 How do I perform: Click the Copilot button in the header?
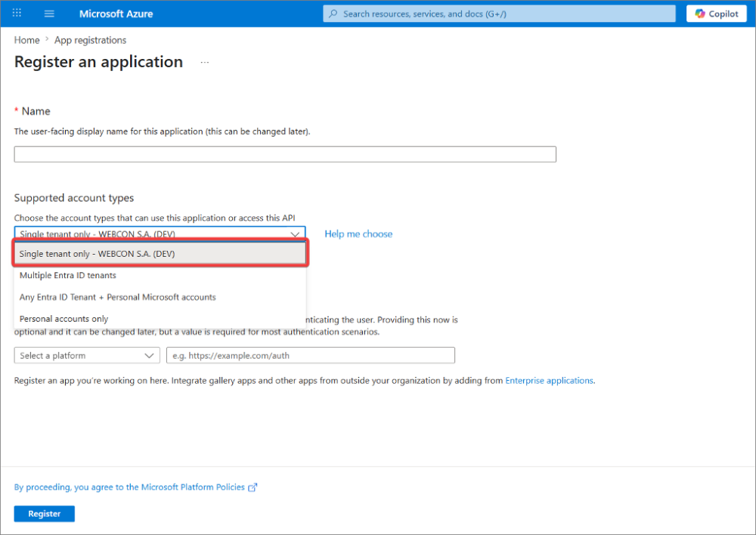[717, 14]
